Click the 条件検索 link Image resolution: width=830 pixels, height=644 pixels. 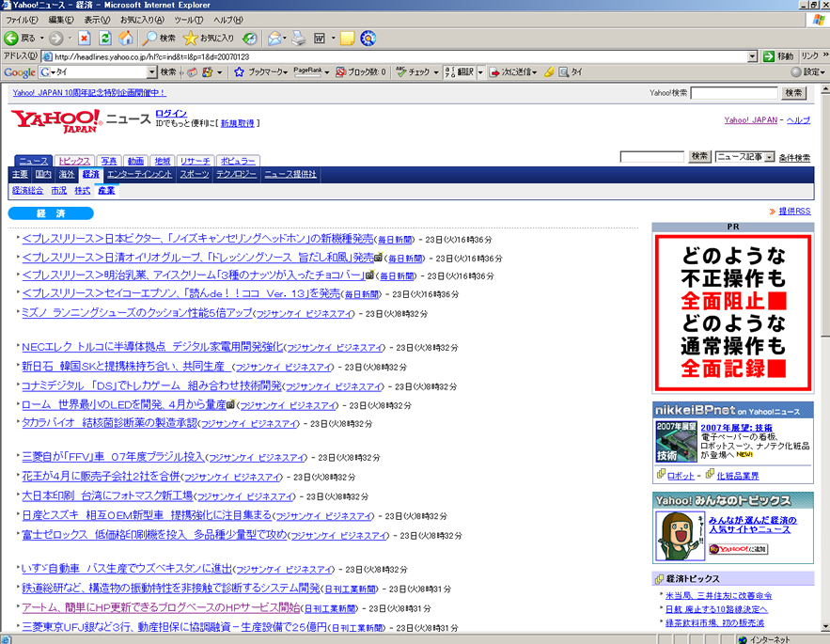pos(794,158)
